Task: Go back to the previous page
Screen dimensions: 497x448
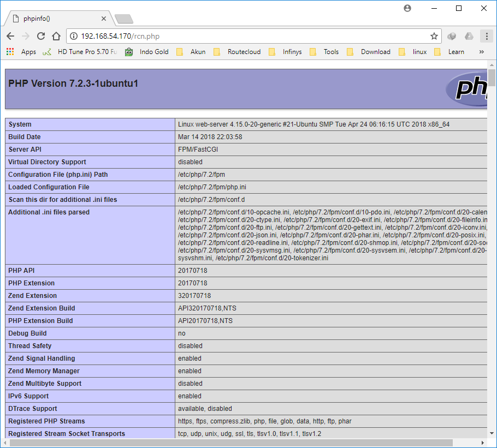Action: coord(10,36)
